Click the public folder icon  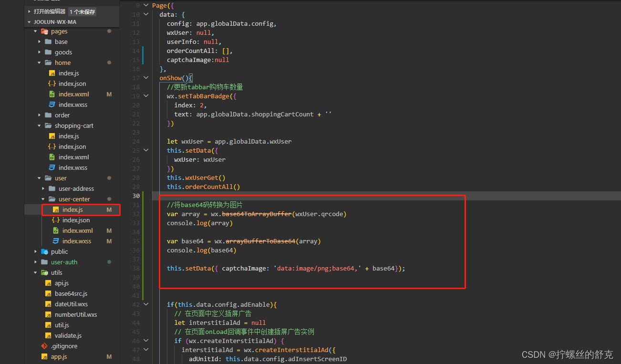45,252
